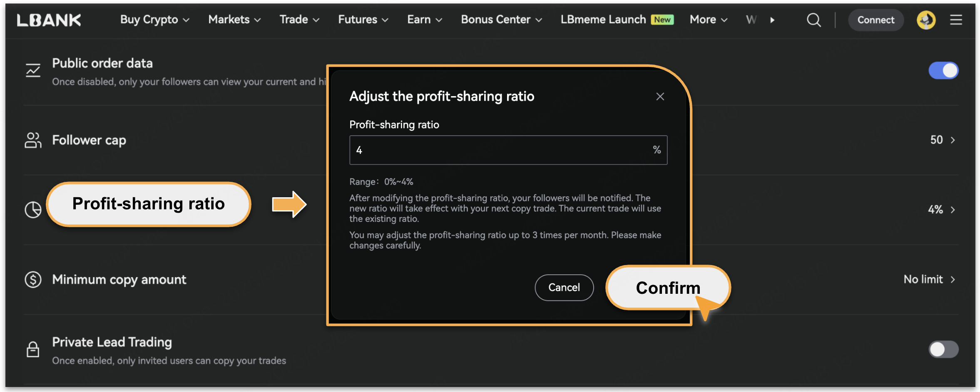Screen dimensions: 980x392
Task: Open the Markets menu
Action: coord(234,20)
